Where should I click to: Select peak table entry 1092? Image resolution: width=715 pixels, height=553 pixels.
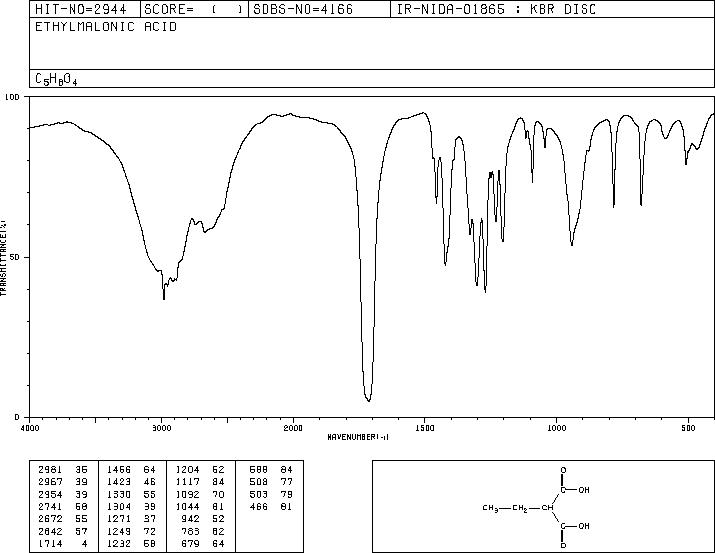pos(200,495)
